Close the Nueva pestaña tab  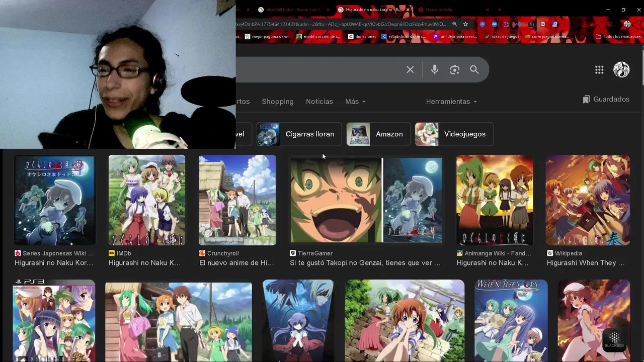click(x=488, y=10)
